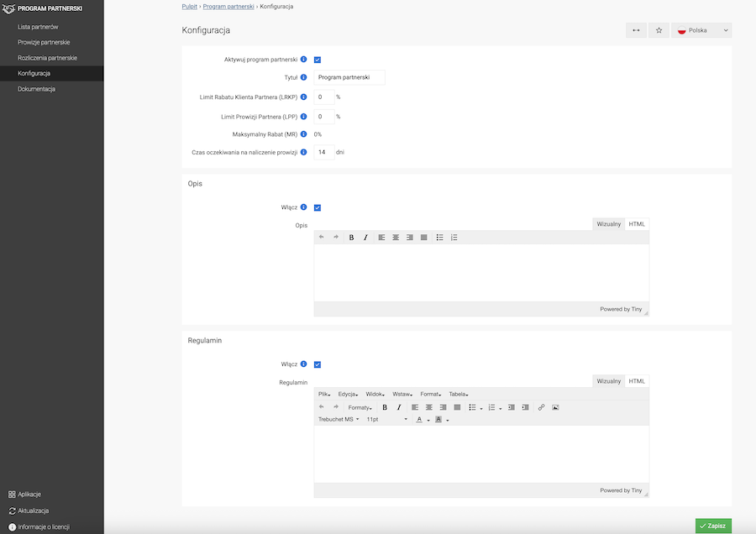Screen dimensions: 756x534
Task: Click insert image icon in Regulamin editor
Action: [x=555, y=407]
